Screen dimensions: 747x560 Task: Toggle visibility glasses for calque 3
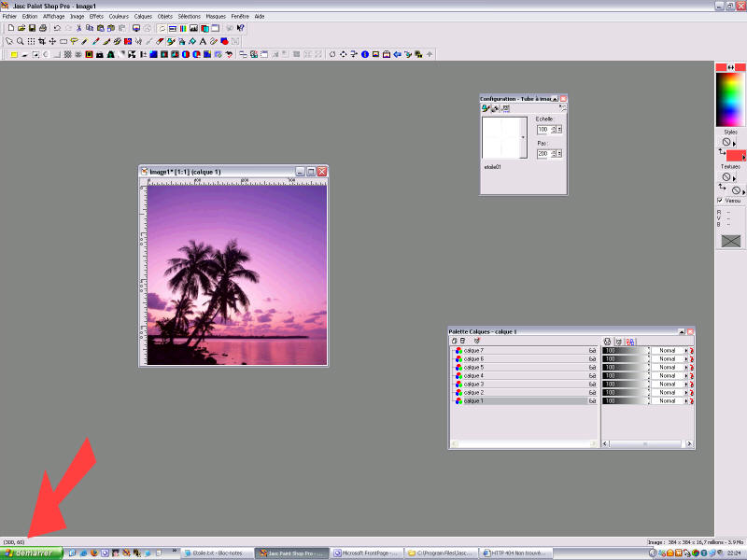(x=592, y=384)
